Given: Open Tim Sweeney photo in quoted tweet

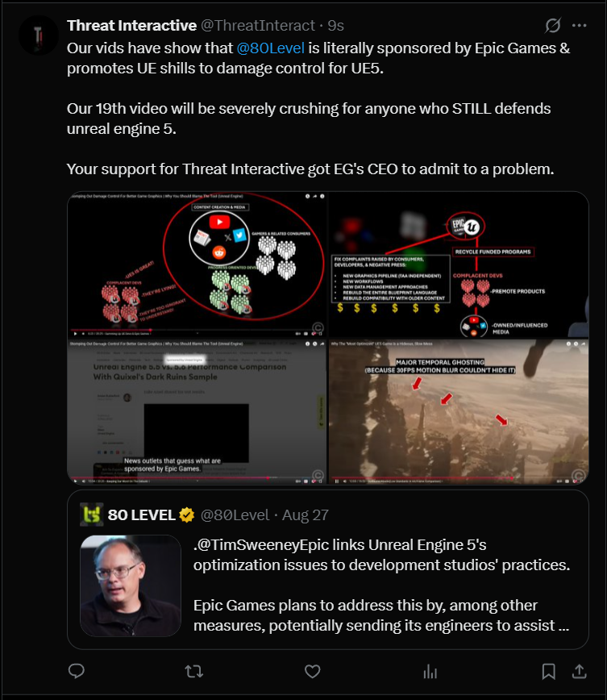Looking at the screenshot, I should click(x=131, y=585).
